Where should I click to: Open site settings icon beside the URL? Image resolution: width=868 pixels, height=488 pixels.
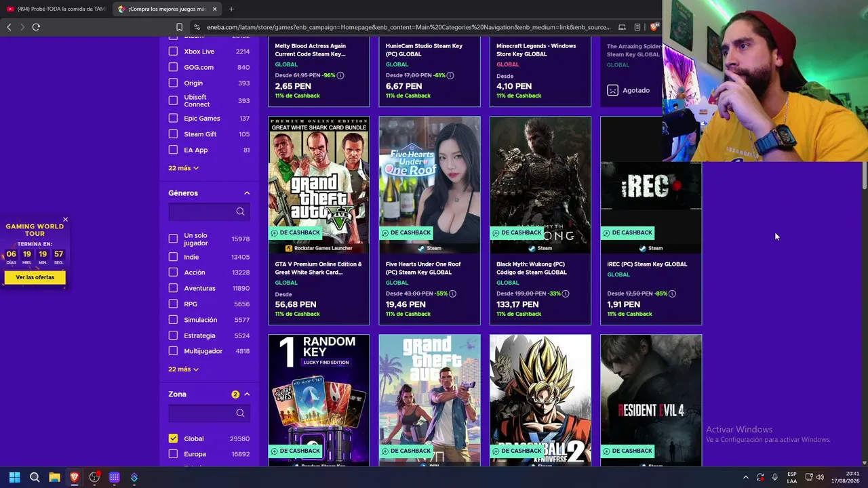point(197,27)
